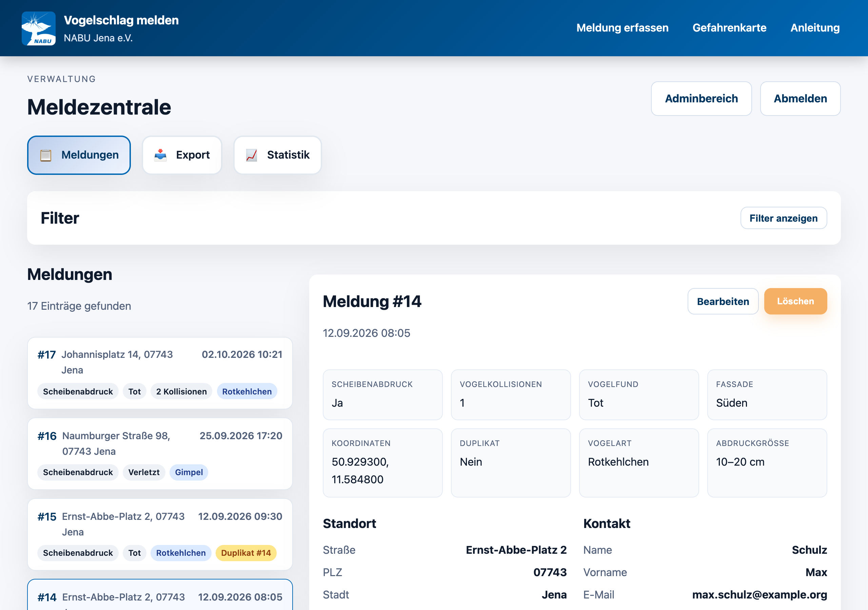Edit Meldung #14 with Bearbeiten

pos(723,301)
